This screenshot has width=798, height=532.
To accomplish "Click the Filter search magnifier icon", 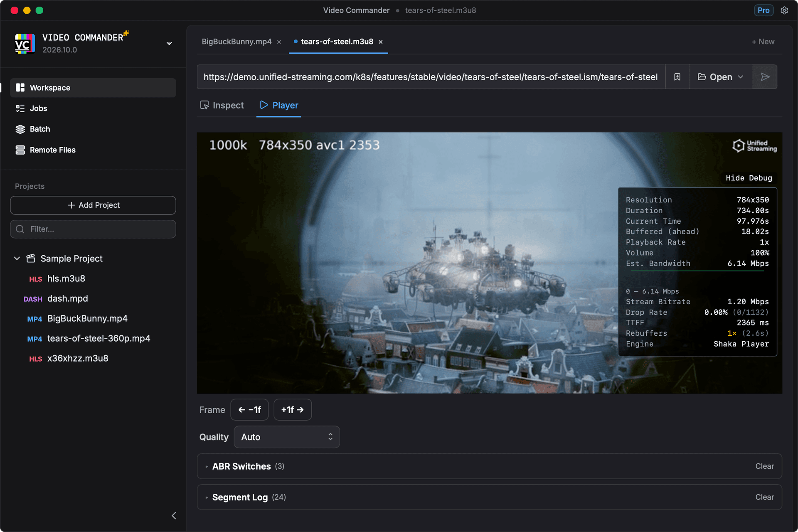I will click(20, 229).
